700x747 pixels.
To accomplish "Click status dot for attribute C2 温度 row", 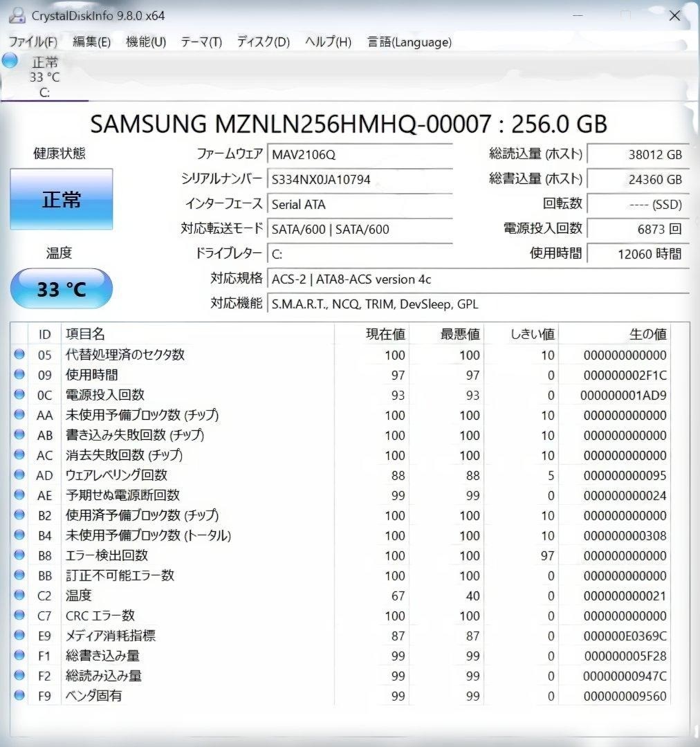I will point(19,595).
